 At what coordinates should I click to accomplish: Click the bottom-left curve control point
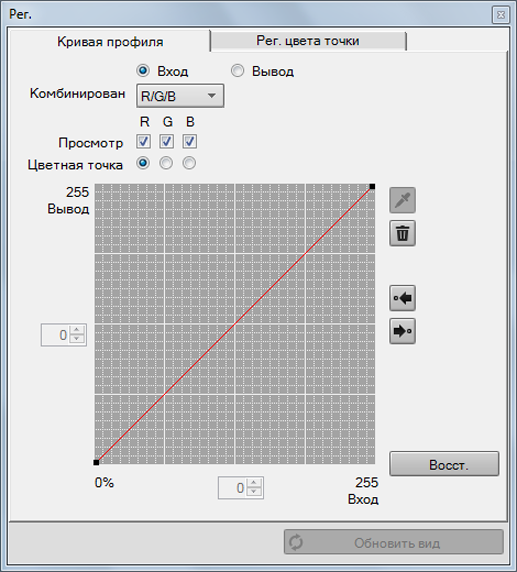tap(96, 462)
